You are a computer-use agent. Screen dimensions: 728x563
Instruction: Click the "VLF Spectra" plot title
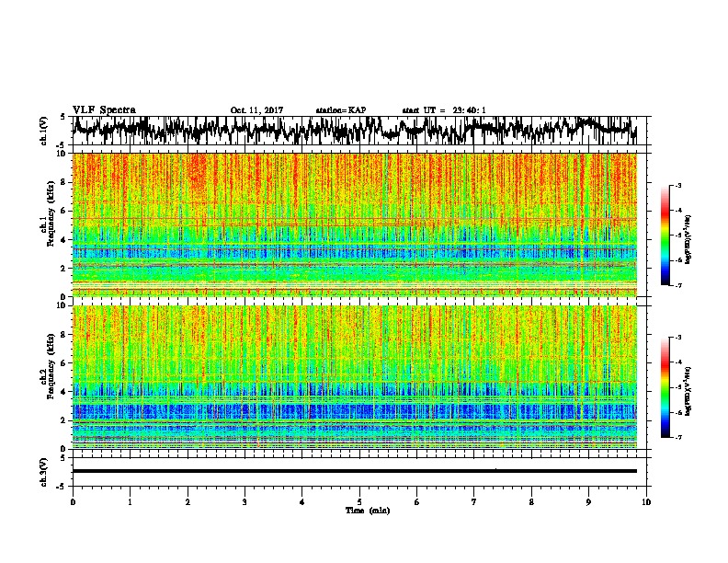coord(104,110)
